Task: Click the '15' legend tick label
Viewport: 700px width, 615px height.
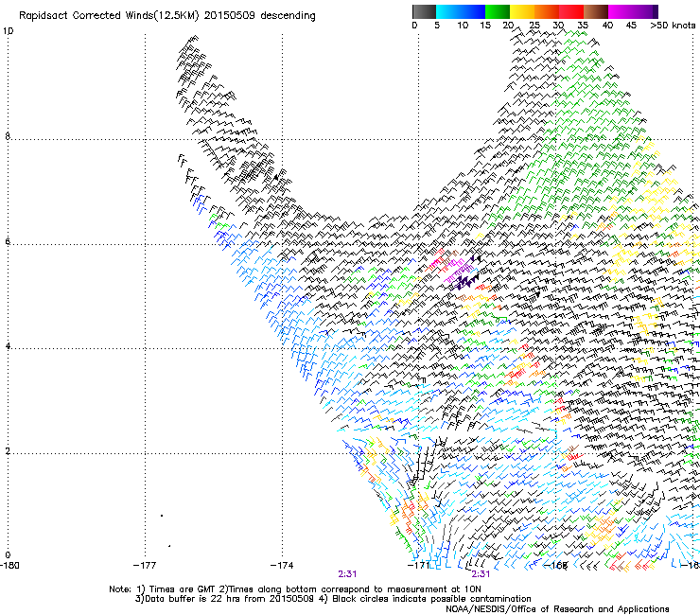Action: point(485,26)
